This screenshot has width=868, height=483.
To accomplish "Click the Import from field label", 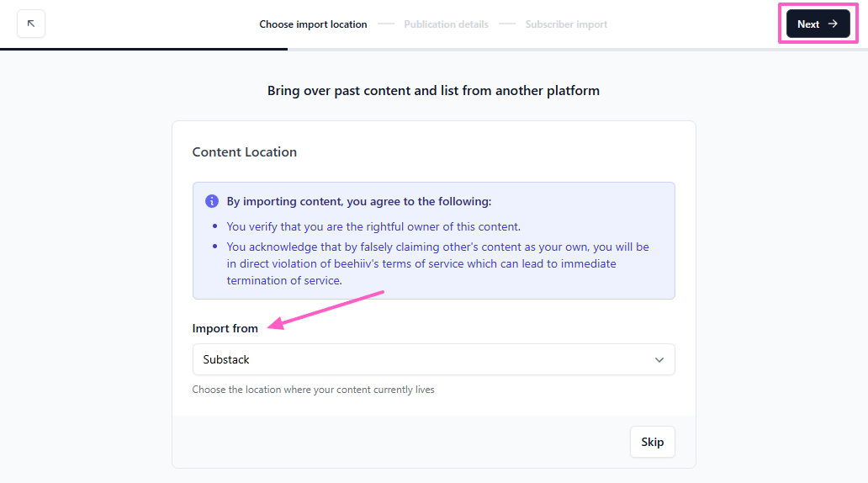I will point(225,328).
